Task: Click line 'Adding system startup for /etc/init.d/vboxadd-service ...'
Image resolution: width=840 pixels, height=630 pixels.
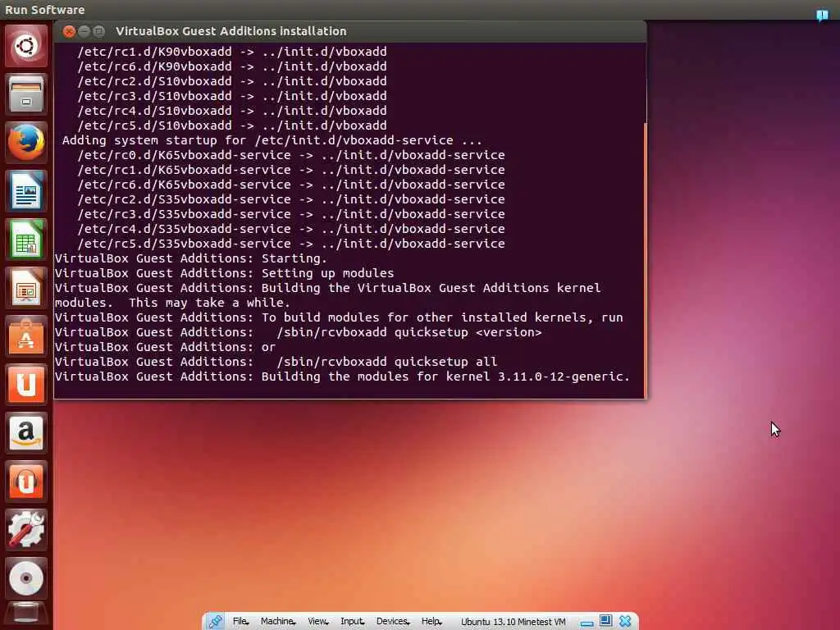Action: point(272,140)
